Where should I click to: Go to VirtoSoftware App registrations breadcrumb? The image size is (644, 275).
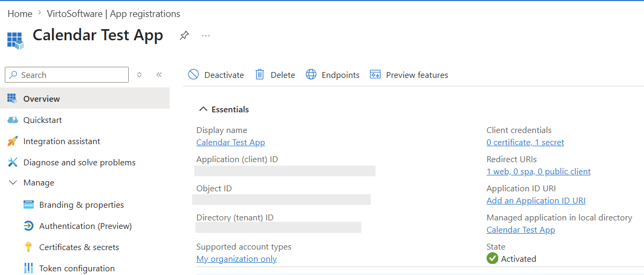click(x=114, y=14)
